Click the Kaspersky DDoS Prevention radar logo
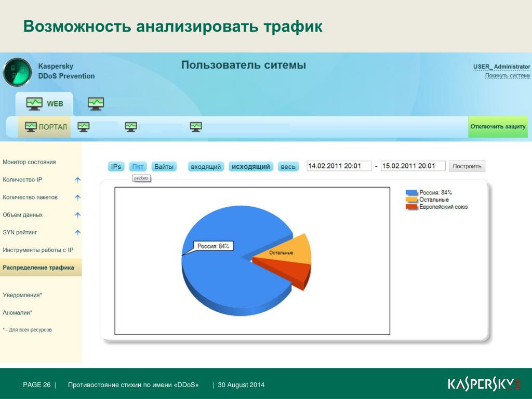This screenshot has width=532, height=399. 17,72
